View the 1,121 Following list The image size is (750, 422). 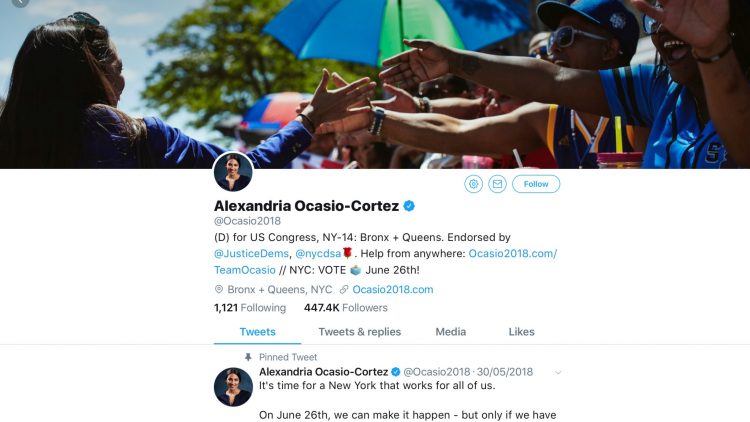[x=250, y=308]
